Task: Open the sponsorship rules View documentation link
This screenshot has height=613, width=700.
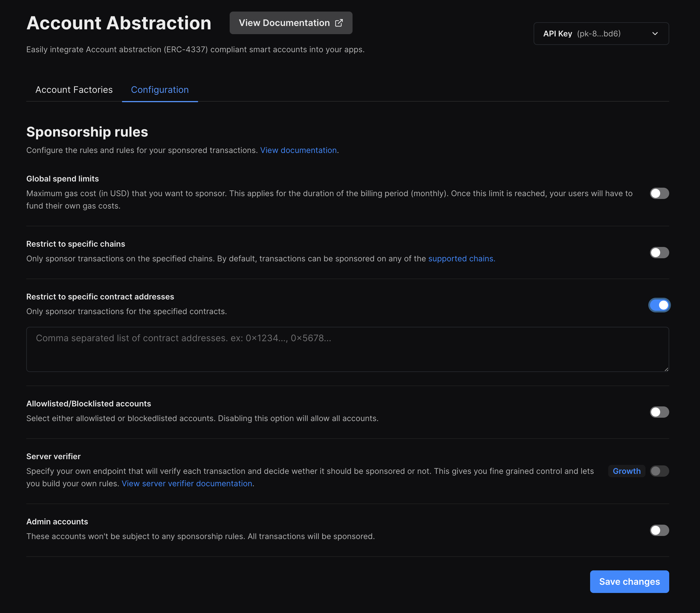Action: (298, 150)
